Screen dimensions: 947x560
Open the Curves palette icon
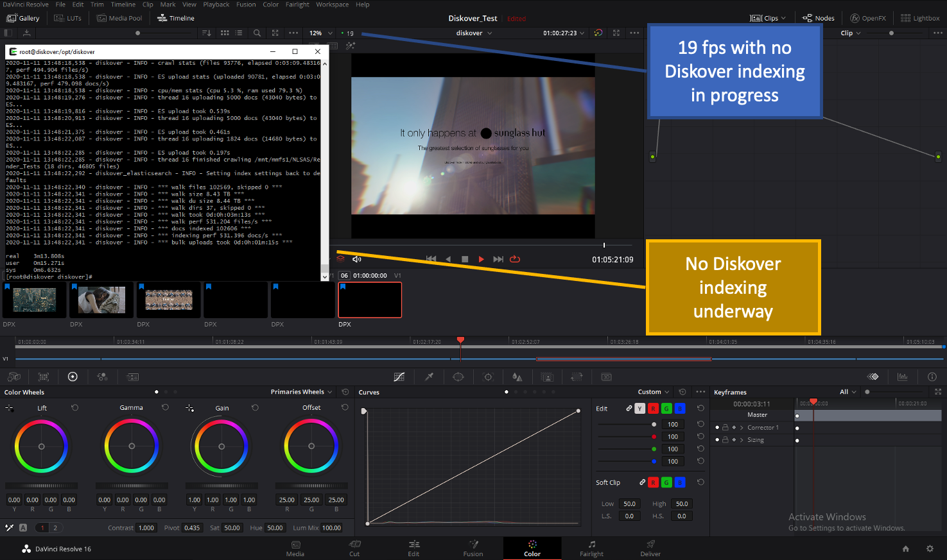[x=399, y=377]
